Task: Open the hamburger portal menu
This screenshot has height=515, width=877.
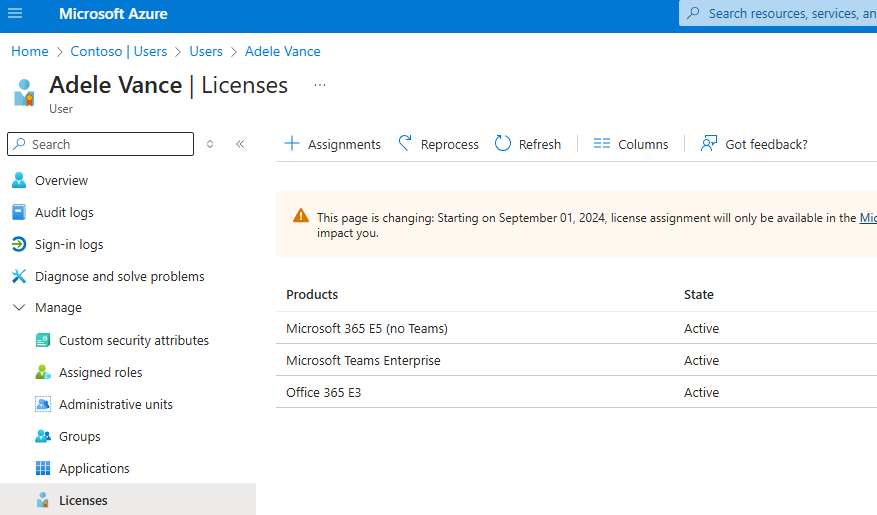Action: [15, 13]
